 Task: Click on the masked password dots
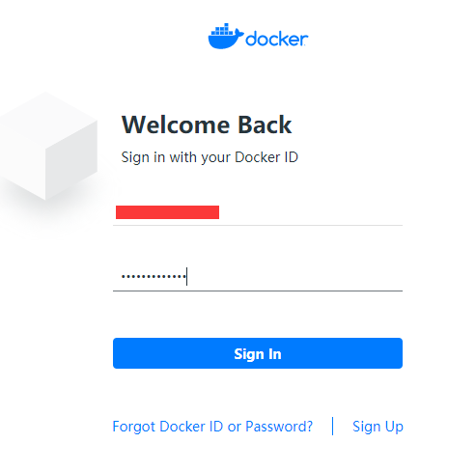click(154, 276)
